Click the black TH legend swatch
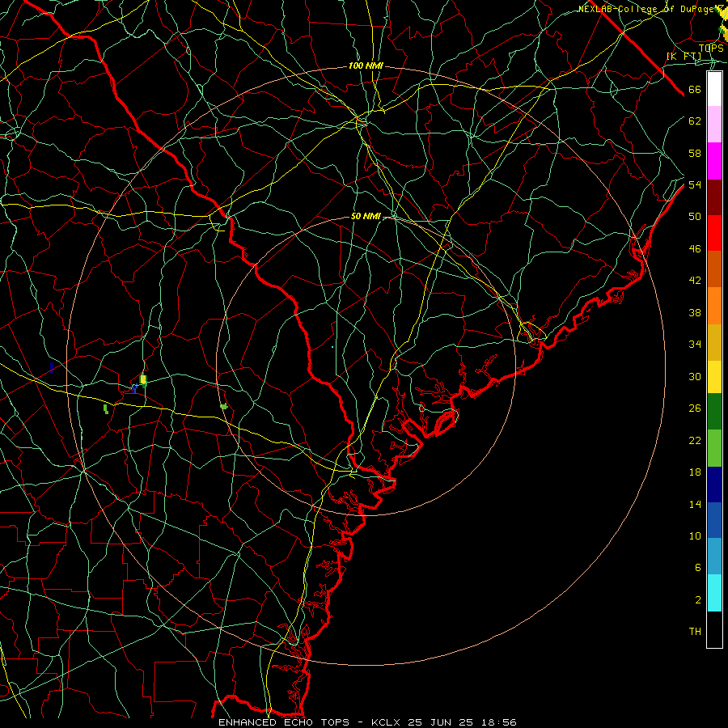Image resolution: width=728 pixels, height=728 pixels. tap(714, 629)
